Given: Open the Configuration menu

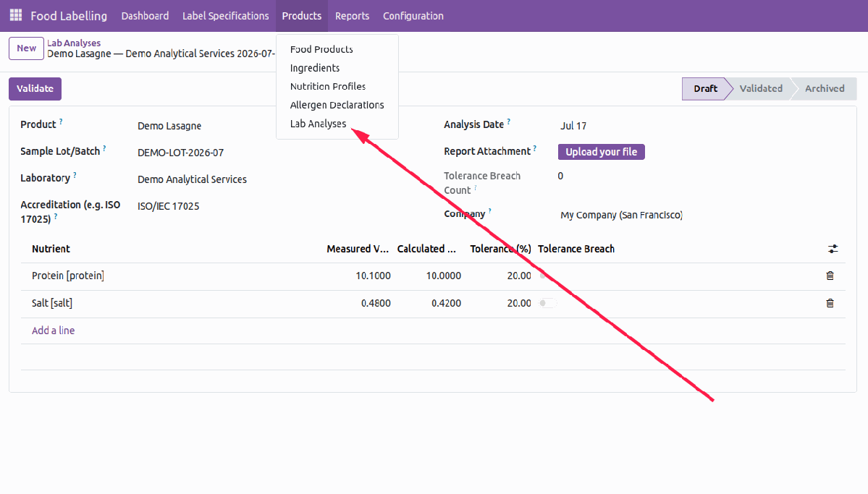Looking at the screenshot, I should (x=413, y=15).
